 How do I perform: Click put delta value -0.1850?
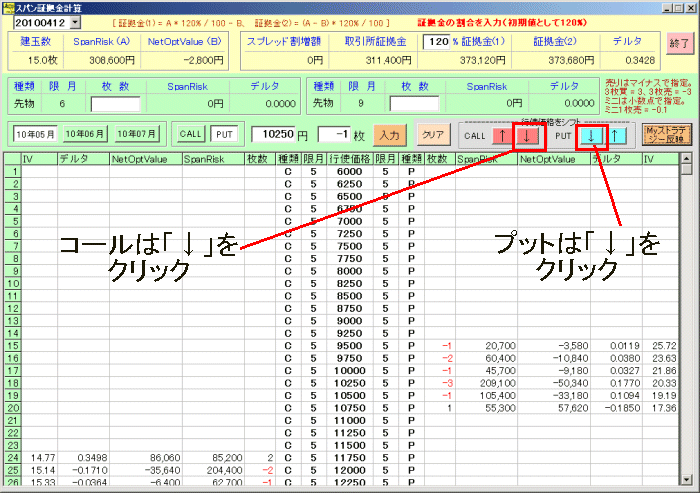617,408
